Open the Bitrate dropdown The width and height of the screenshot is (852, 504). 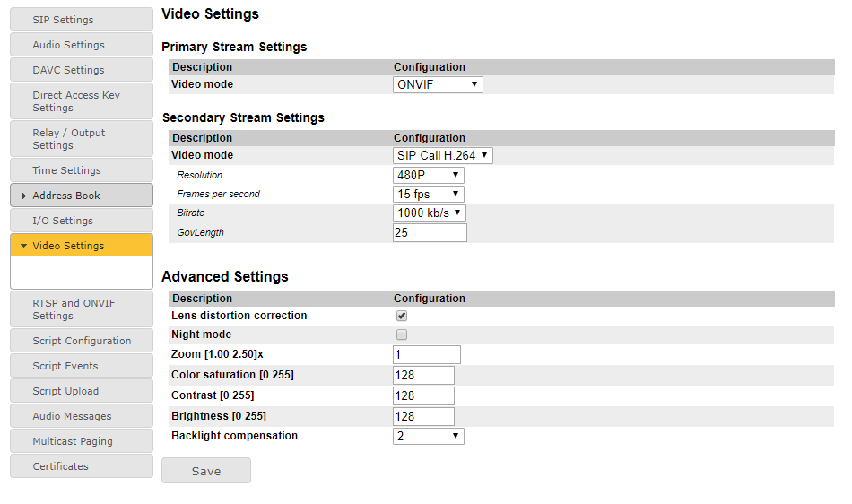coord(430,213)
